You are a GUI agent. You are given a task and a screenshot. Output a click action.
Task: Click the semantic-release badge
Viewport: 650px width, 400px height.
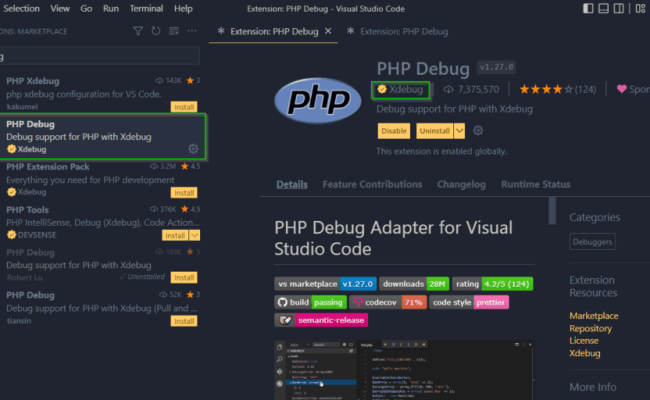[321, 320]
